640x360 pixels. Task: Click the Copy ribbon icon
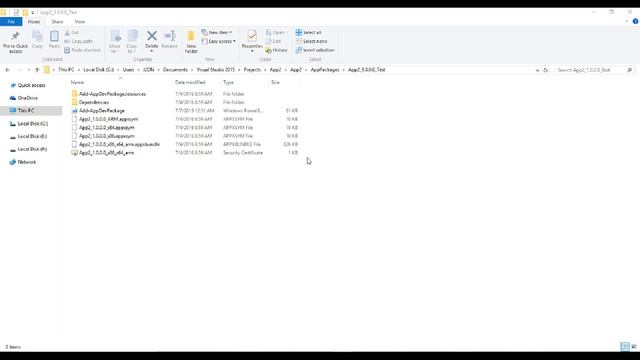click(37, 40)
